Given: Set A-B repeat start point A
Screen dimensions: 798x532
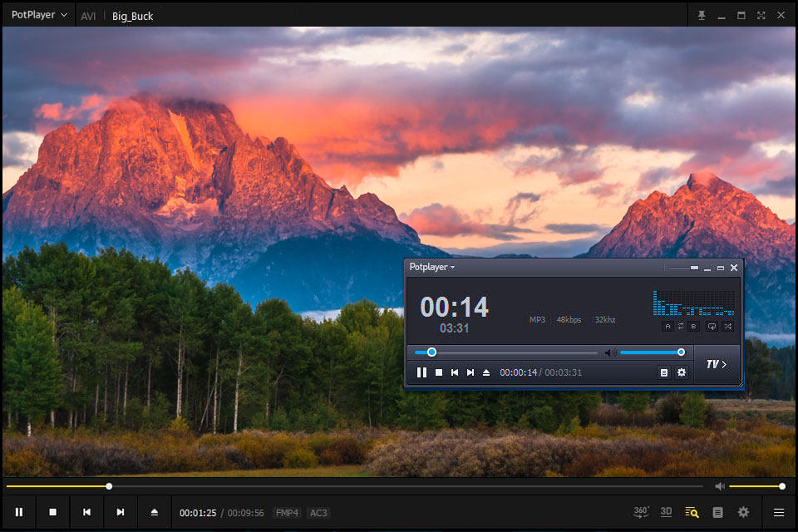Looking at the screenshot, I should (x=667, y=327).
